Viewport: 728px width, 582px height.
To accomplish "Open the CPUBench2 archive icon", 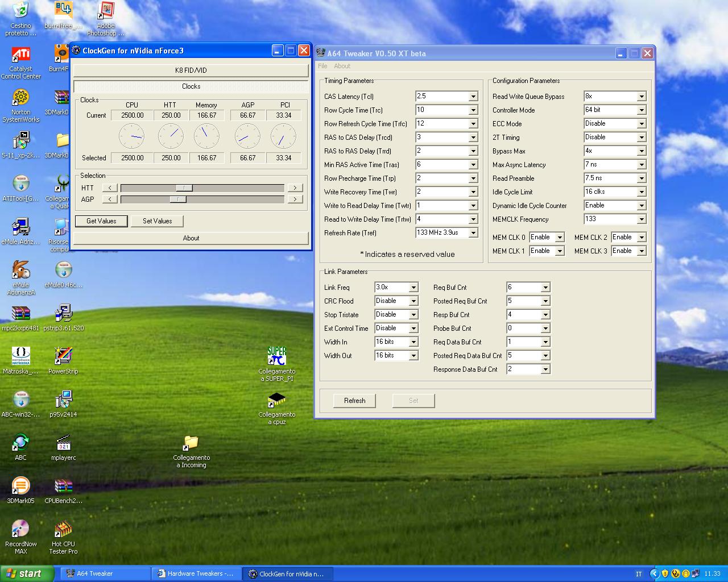I will 63,486.
